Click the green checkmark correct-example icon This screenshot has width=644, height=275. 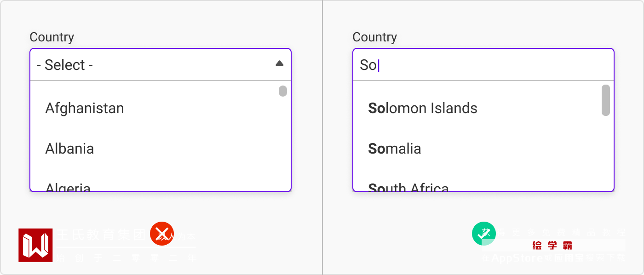click(x=484, y=234)
